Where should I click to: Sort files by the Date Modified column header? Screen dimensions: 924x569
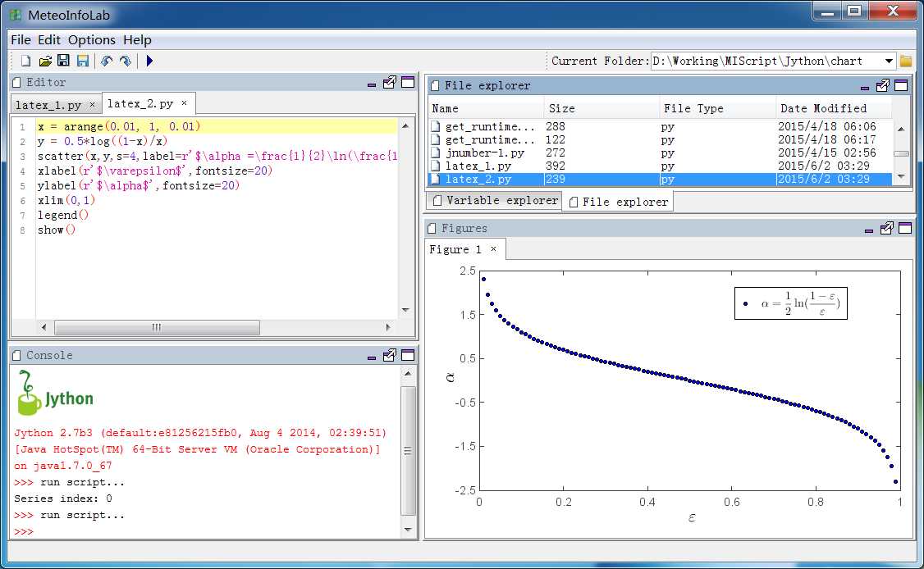823,108
